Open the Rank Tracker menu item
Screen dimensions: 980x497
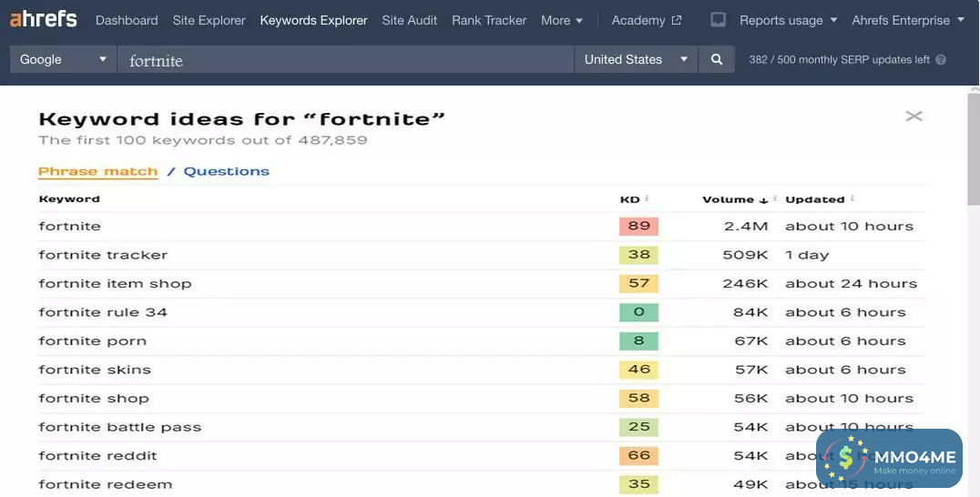(489, 20)
